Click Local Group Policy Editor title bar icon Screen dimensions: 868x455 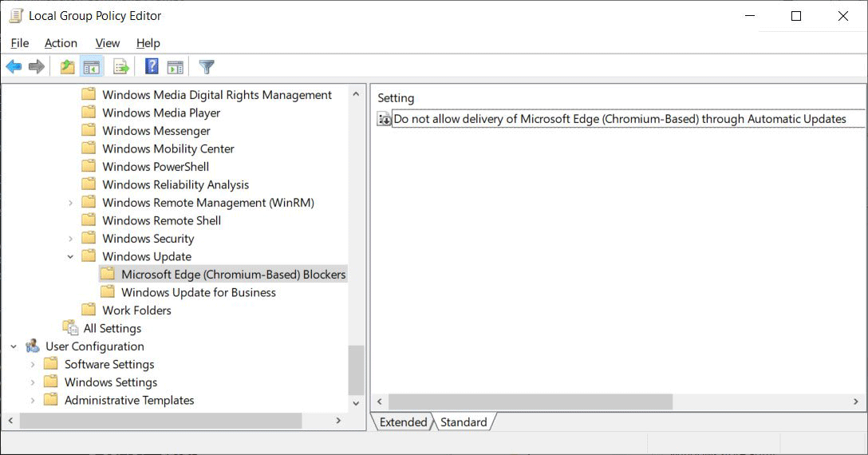[x=16, y=15]
